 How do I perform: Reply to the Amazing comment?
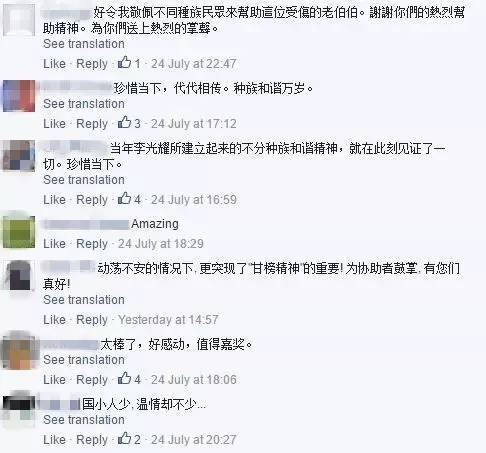92,244
